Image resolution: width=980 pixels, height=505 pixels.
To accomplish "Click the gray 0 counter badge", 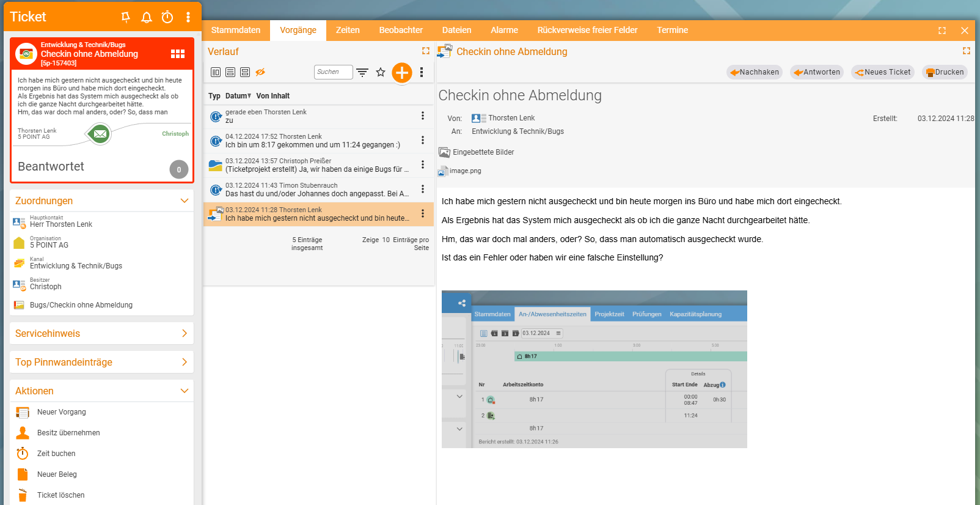I will (179, 169).
